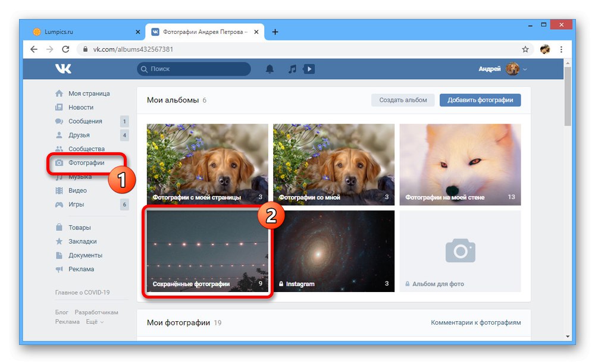
Task: Click the Игры counter badge showing 6
Action: tap(124, 205)
